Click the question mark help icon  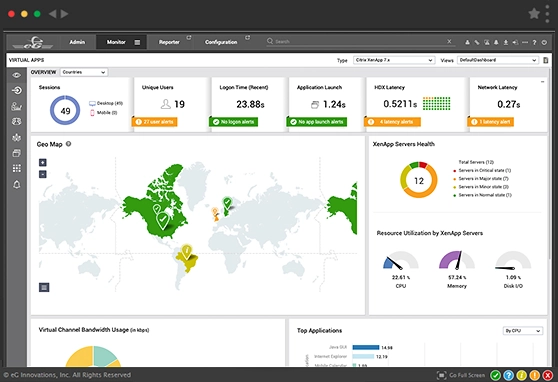tap(535, 42)
